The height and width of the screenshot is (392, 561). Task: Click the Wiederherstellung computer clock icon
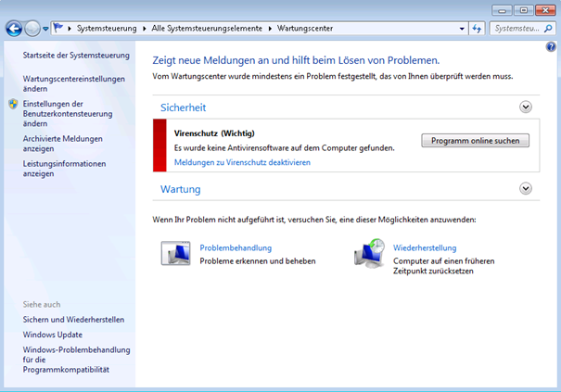click(370, 253)
